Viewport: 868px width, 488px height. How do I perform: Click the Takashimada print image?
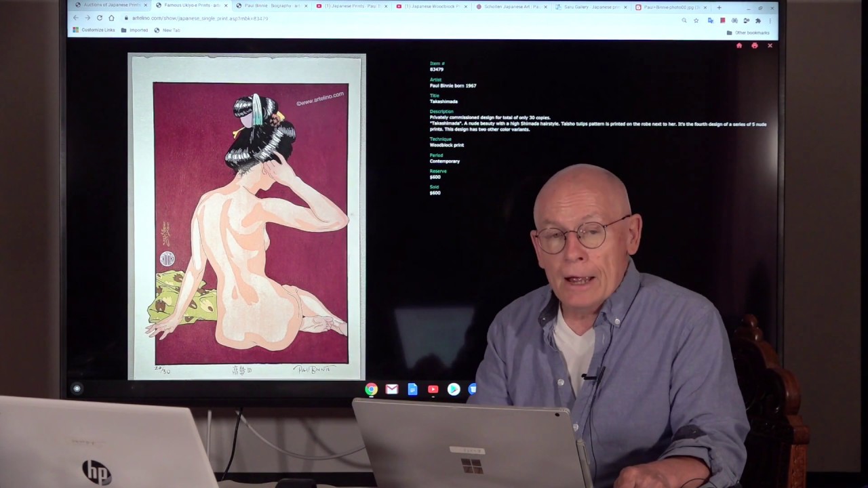coord(247,217)
